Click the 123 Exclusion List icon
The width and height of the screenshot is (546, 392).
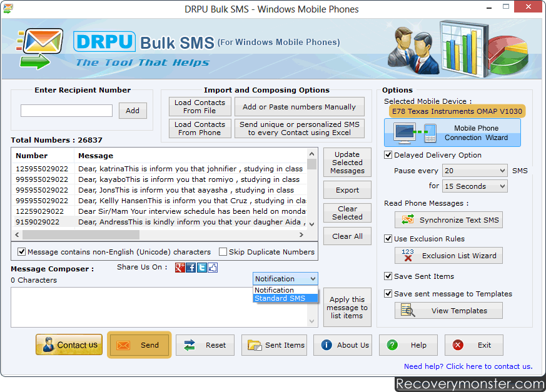pyautogui.click(x=408, y=255)
